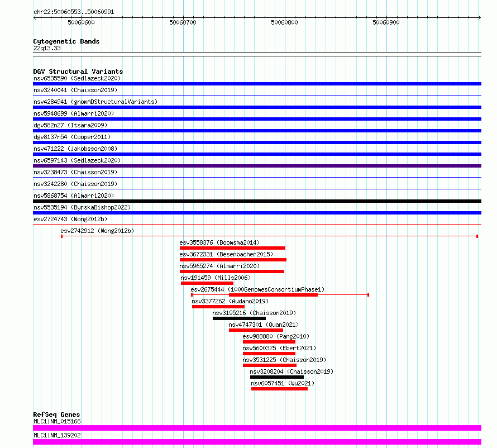The width and height of the screenshot is (497, 448).
Task: Click the esv3558376 (Boomsma2014) red bar
Action: point(232,248)
